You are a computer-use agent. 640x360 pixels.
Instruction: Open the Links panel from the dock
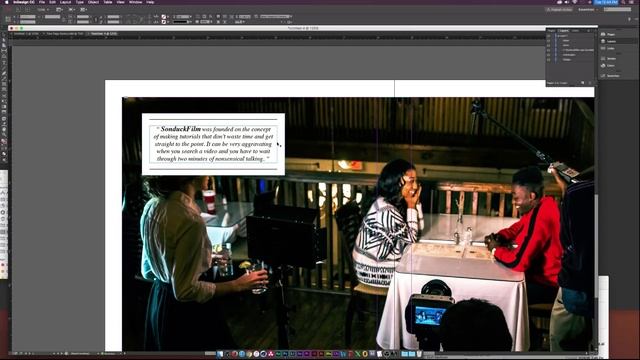611,48
